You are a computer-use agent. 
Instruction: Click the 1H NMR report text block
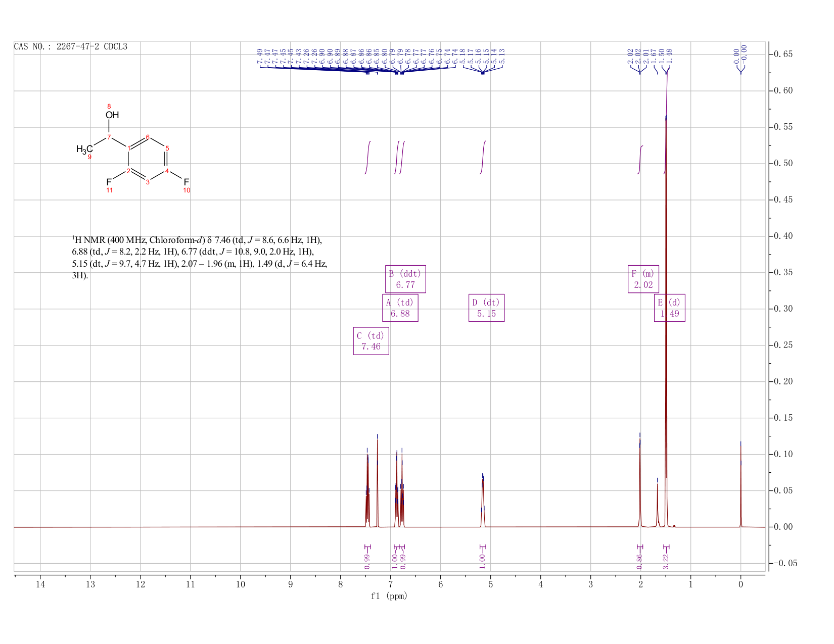click(x=200, y=258)
